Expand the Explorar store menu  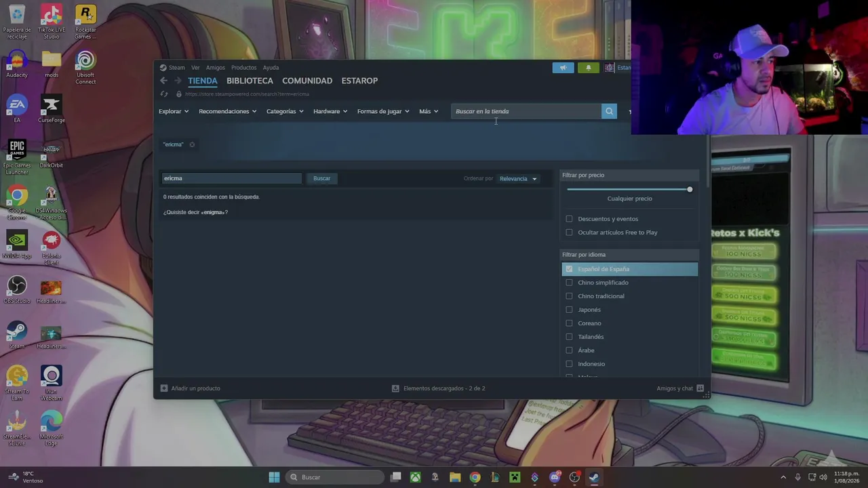174,111
